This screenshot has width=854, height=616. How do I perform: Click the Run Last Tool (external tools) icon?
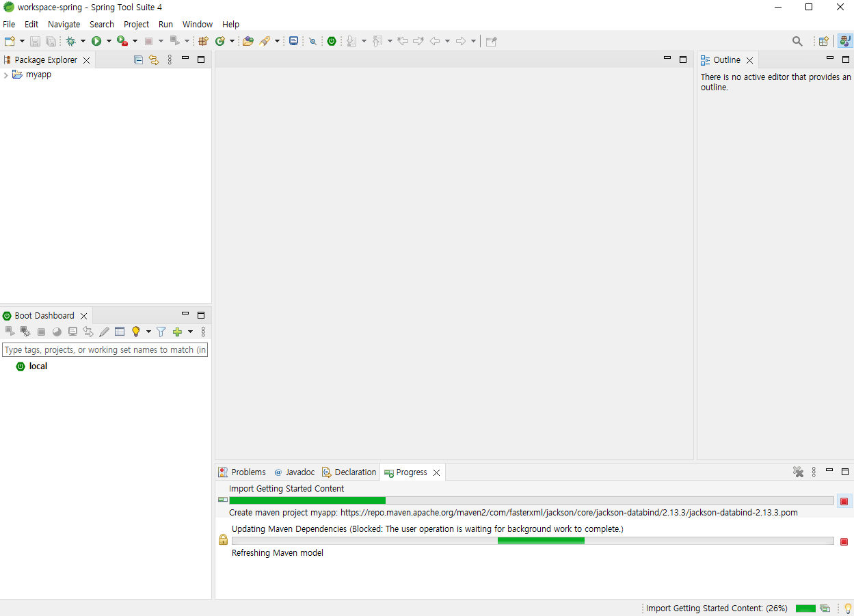122,41
